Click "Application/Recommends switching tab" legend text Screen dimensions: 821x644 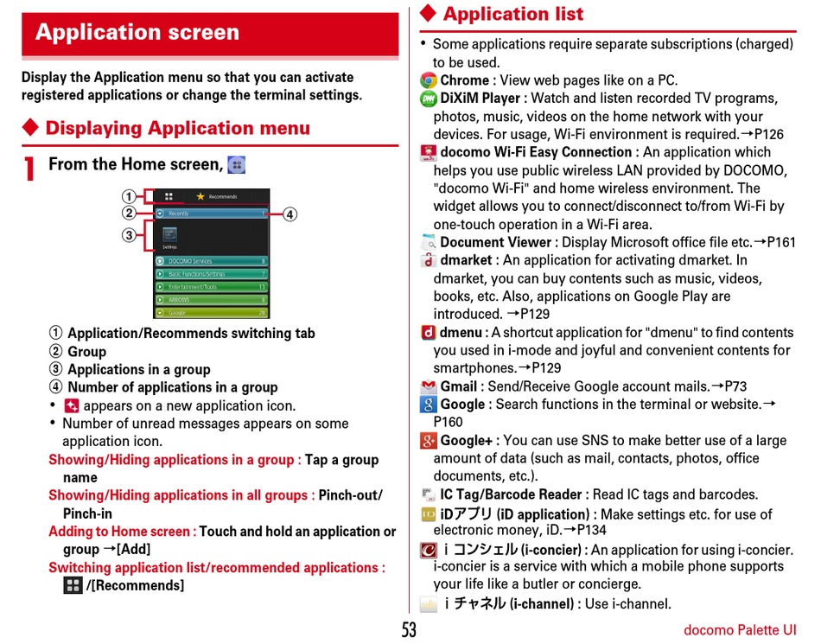(191, 334)
